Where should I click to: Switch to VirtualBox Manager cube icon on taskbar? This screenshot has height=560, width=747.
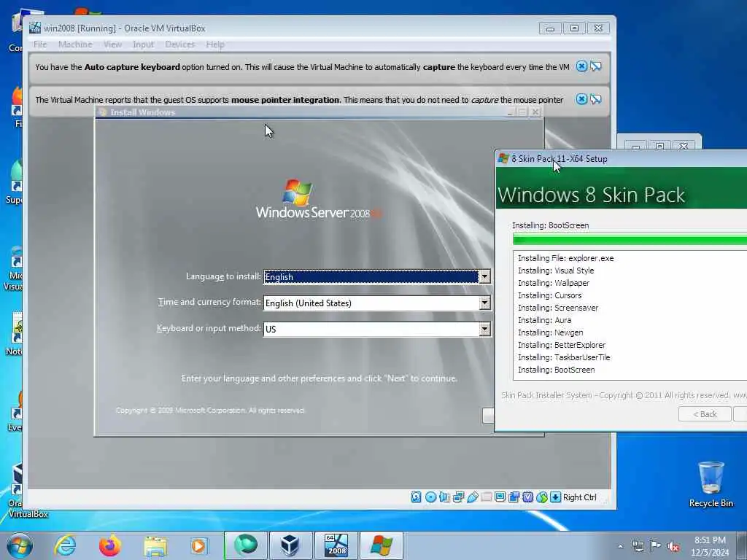[290, 545]
